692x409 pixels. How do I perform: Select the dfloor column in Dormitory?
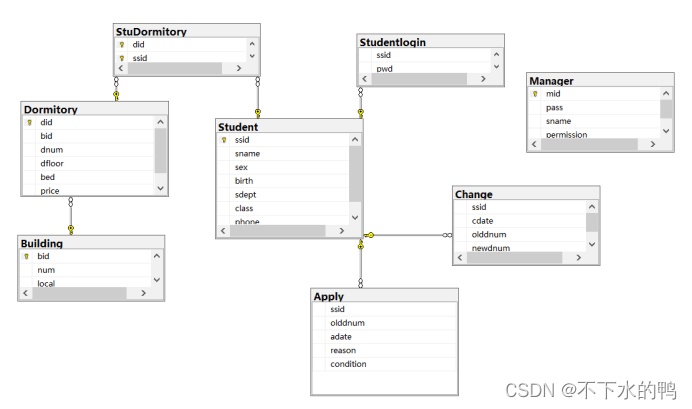coord(88,164)
